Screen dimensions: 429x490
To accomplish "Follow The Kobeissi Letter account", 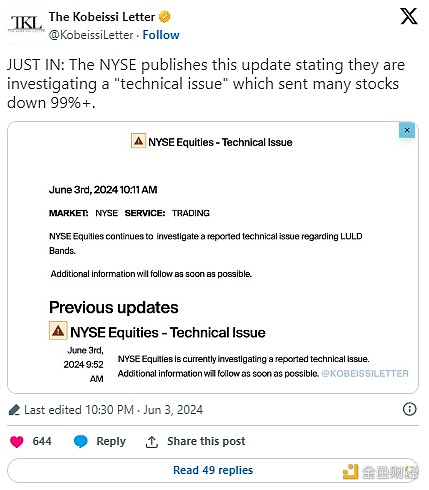I will (x=161, y=35).
